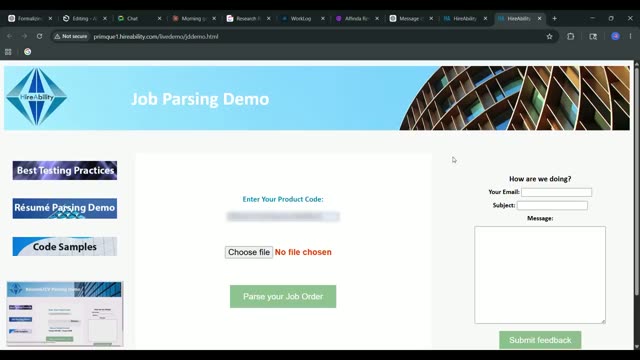
Task: Click the Google bookmark icon in bookmarks bar
Action: [x=27, y=52]
